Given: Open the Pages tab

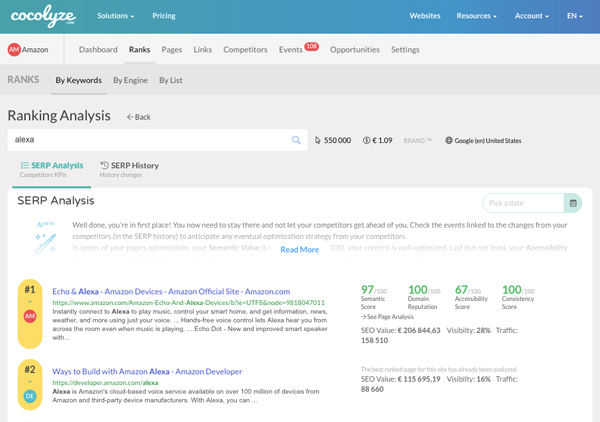Looking at the screenshot, I should click(x=172, y=50).
